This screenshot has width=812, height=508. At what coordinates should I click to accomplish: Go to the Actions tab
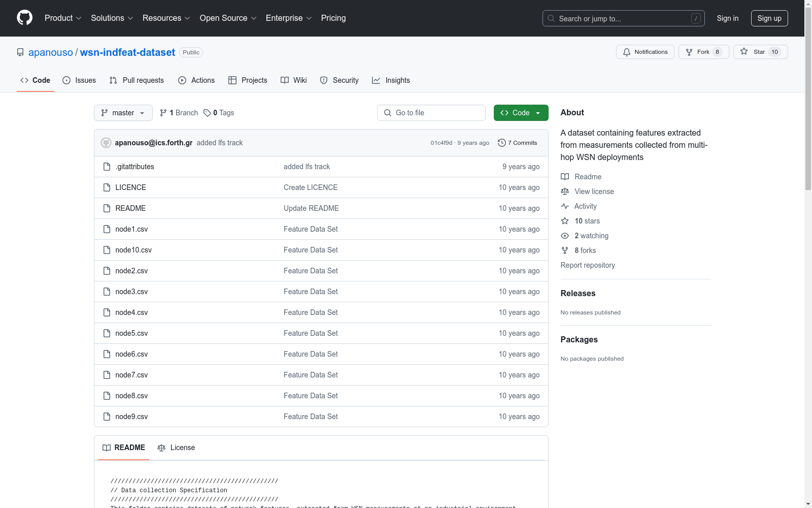click(x=196, y=80)
